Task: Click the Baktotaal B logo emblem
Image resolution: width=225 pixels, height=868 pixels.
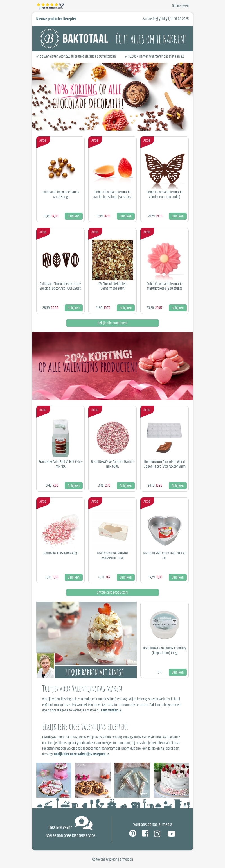Action: 49,38
